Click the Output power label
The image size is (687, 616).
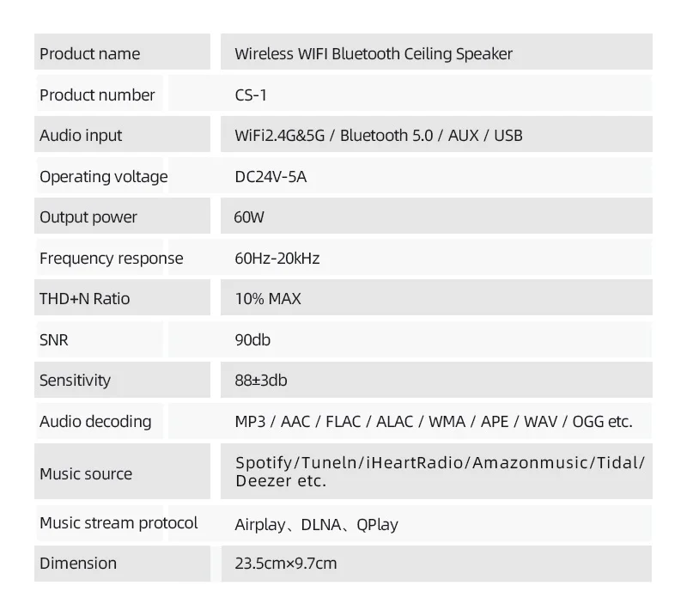(x=88, y=217)
